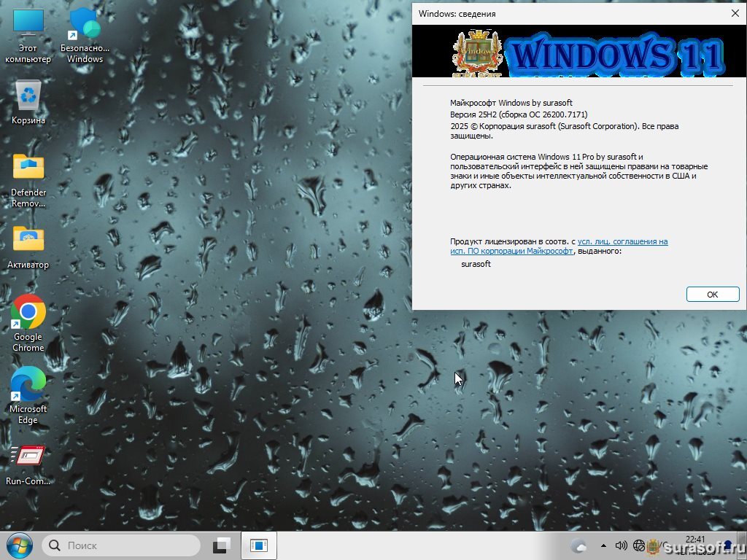Viewport: 747px width, 560px height.
Task: Open the усл. лиц. соглашения license link
Action: 560,246
